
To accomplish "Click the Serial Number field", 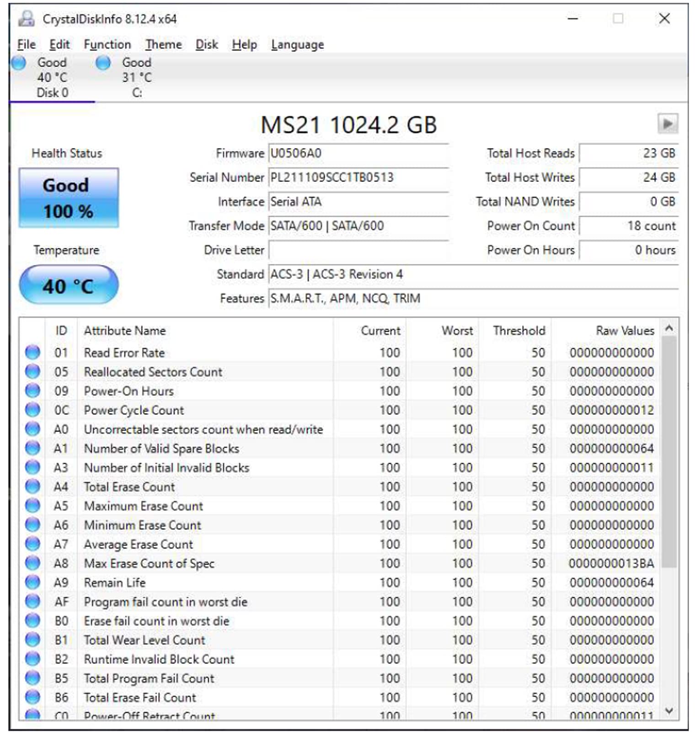I will coord(358,177).
